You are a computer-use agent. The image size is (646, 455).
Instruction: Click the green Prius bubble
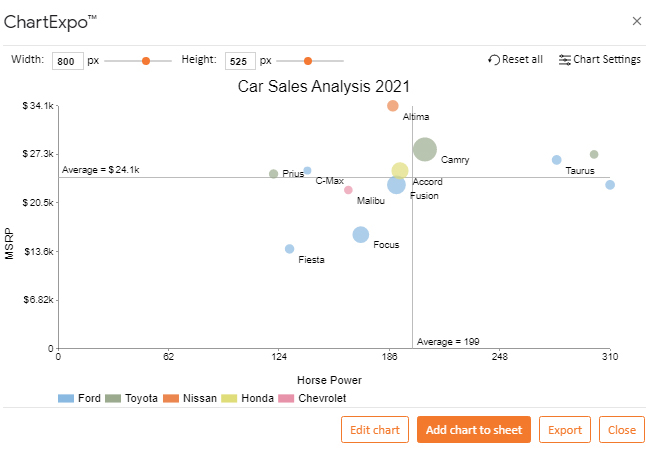point(274,174)
